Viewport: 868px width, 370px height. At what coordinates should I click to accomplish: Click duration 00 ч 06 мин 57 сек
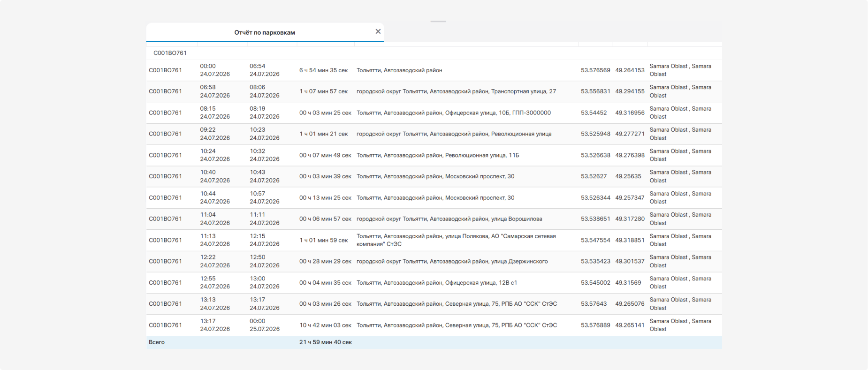click(x=325, y=219)
